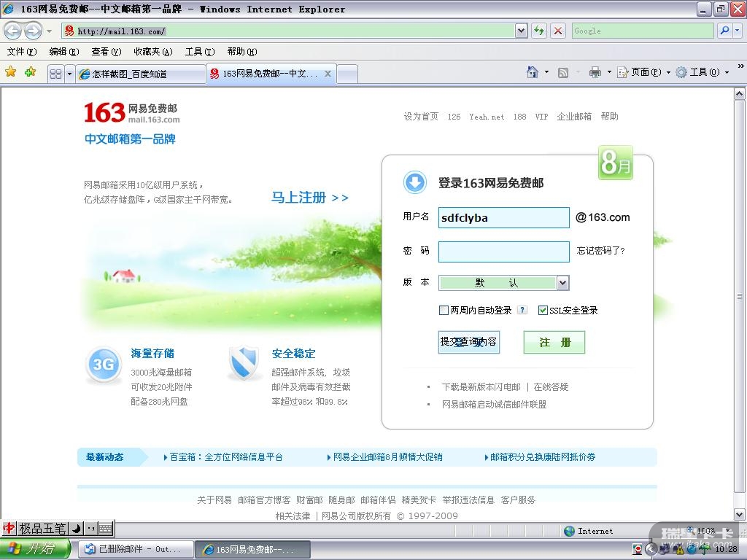Click the address bar URL field

pos(288,31)
